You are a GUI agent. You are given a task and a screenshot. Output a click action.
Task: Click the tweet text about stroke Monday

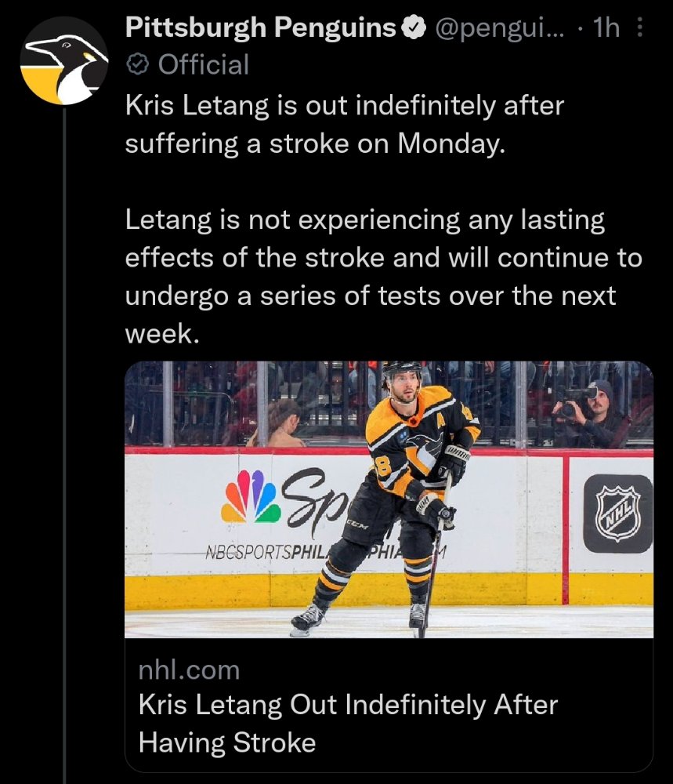344,125
